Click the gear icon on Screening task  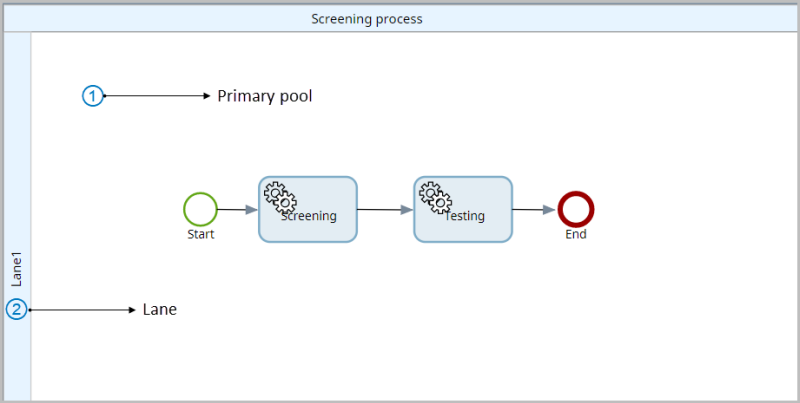[x=277, y=196]
